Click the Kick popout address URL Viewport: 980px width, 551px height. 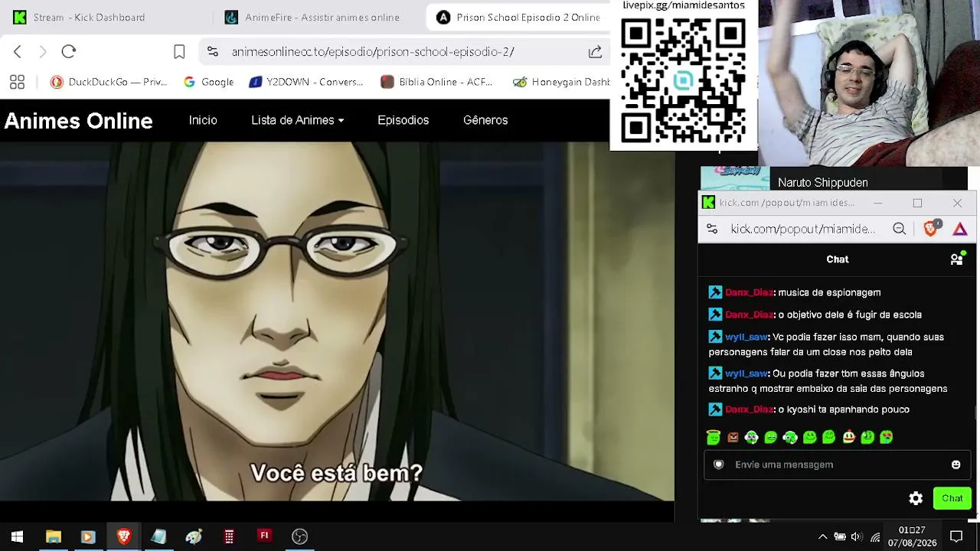[x=802, y=229]
